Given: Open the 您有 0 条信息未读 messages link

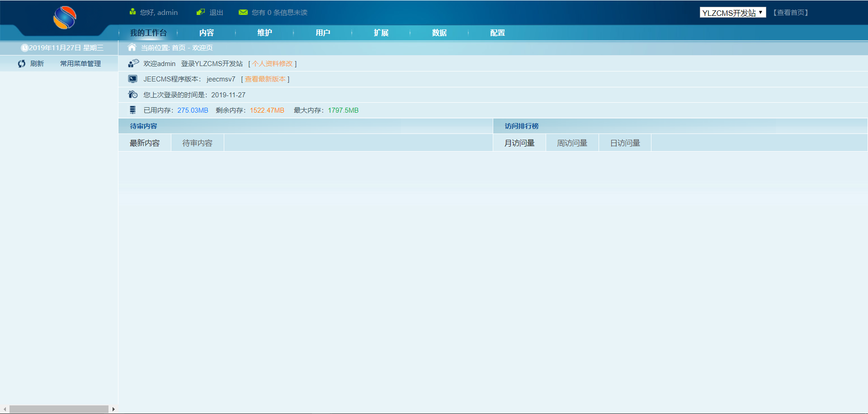Looking at the screenshot, I should pos(279,13).
